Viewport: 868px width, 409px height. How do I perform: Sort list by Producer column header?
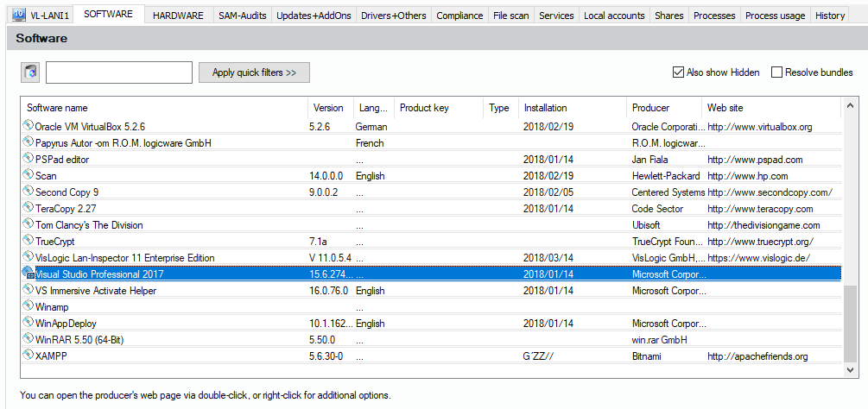pos(650,108)
